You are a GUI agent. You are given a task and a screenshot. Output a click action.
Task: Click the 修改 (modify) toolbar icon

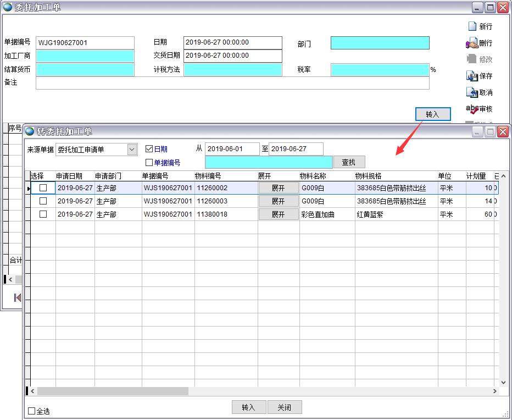(472, 59)
